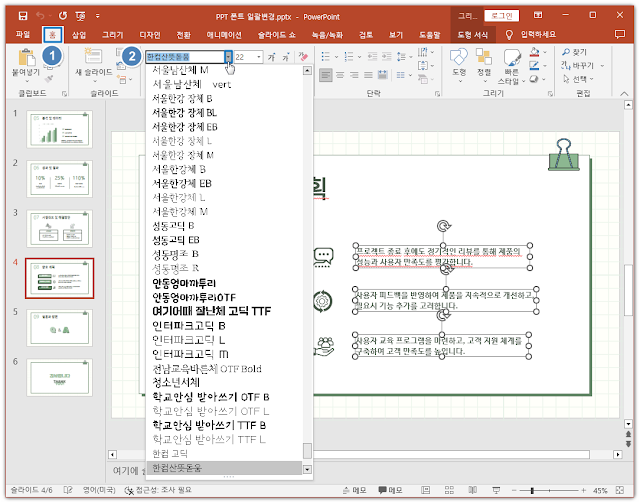Toggle right text alignment
Screen dimensions: 640x504
click(354, 75)
